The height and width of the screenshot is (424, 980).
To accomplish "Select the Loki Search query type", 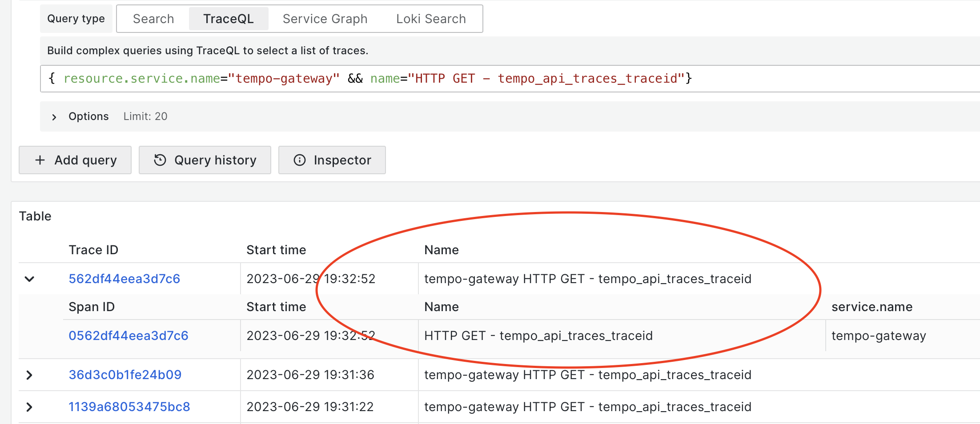I will click(x=430, y=18).
